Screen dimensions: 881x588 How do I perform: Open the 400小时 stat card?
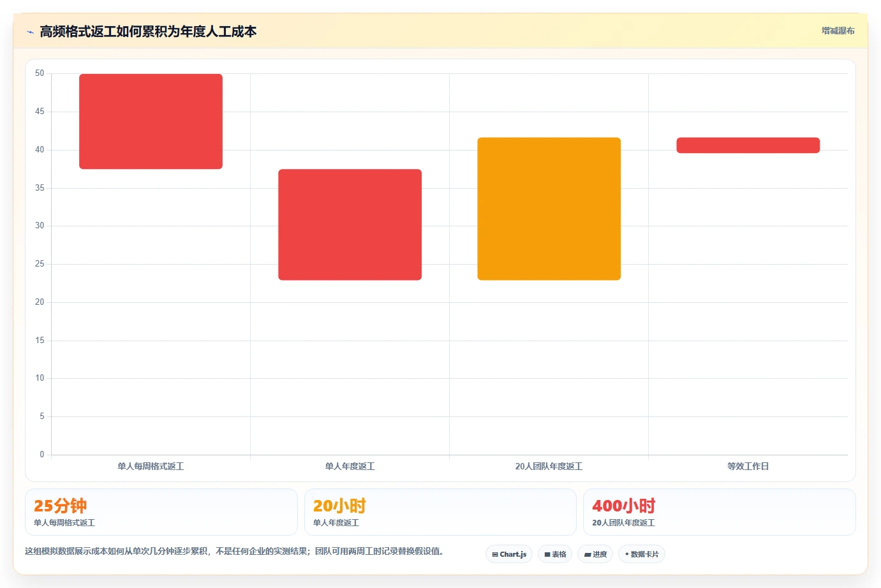click(720, 512)
